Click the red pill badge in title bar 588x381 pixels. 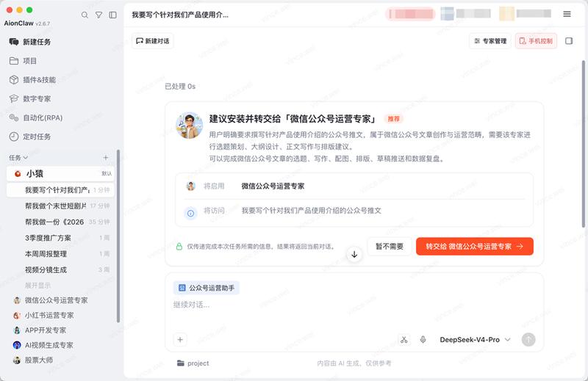pos(410,14)
